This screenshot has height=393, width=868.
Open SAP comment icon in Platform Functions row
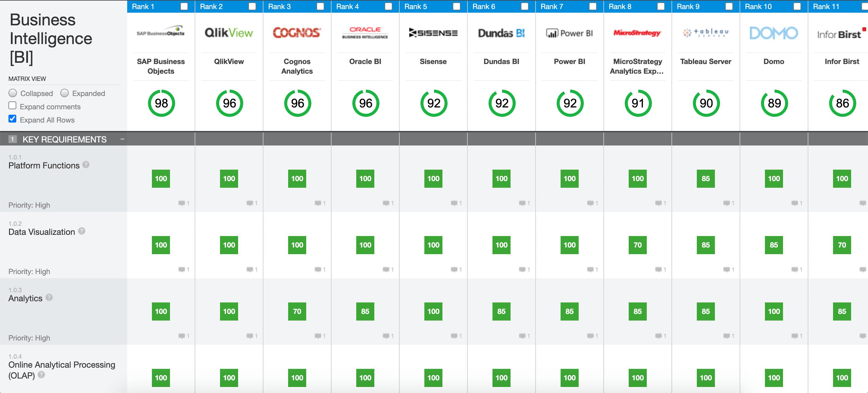pos(182,203)
